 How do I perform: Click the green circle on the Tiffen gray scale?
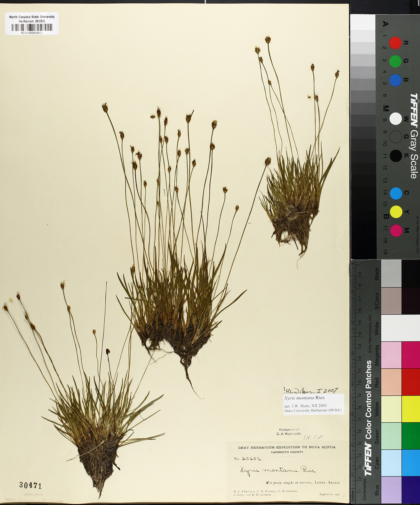pos(395,61)
